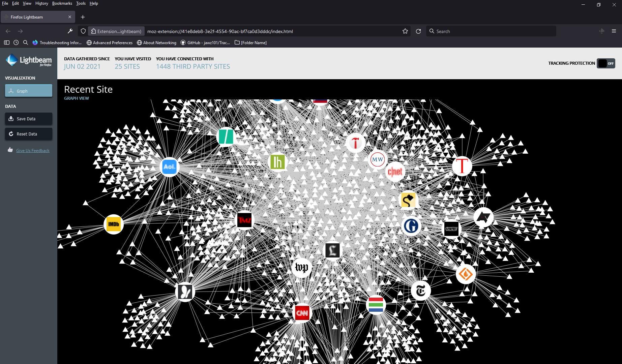Image resolution: width=622 pixels, height=364 pixels.
Task: Click the black angular logo node
Action: 483,217
